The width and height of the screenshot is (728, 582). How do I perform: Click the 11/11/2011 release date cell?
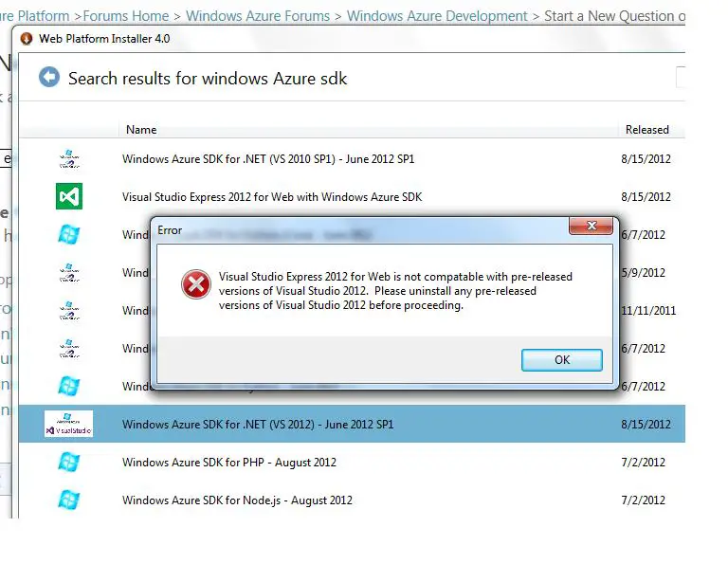click(x=648, y=311)
